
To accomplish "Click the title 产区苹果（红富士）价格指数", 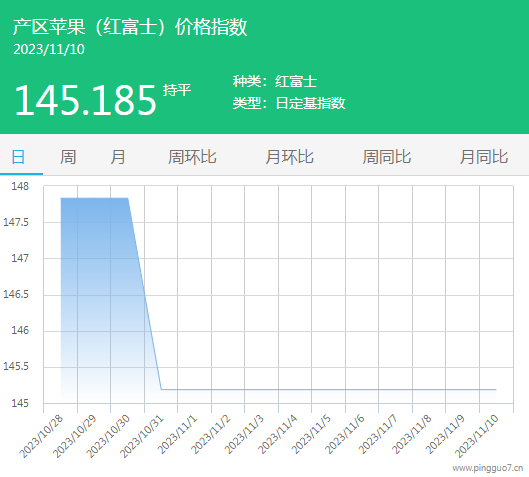I will point(130,27).
